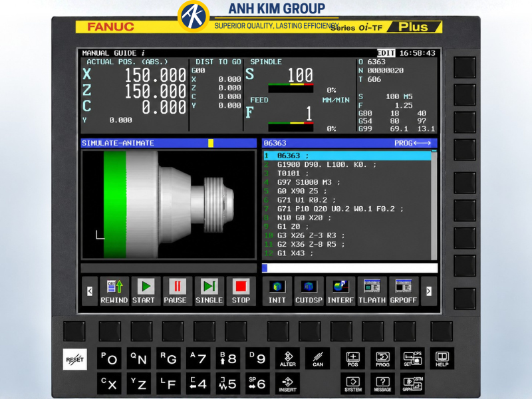Click the program list vertical scrollbar

point(434,205)
